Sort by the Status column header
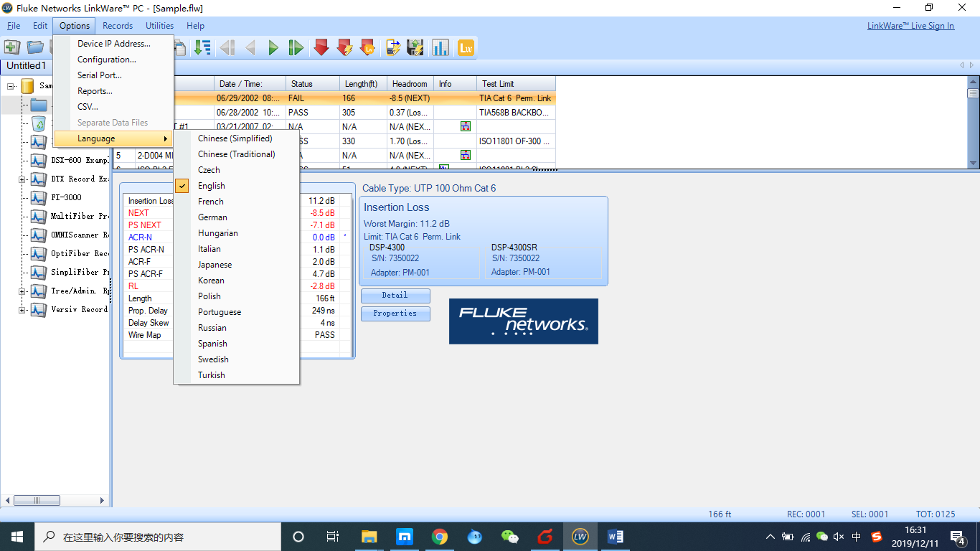 313,84
